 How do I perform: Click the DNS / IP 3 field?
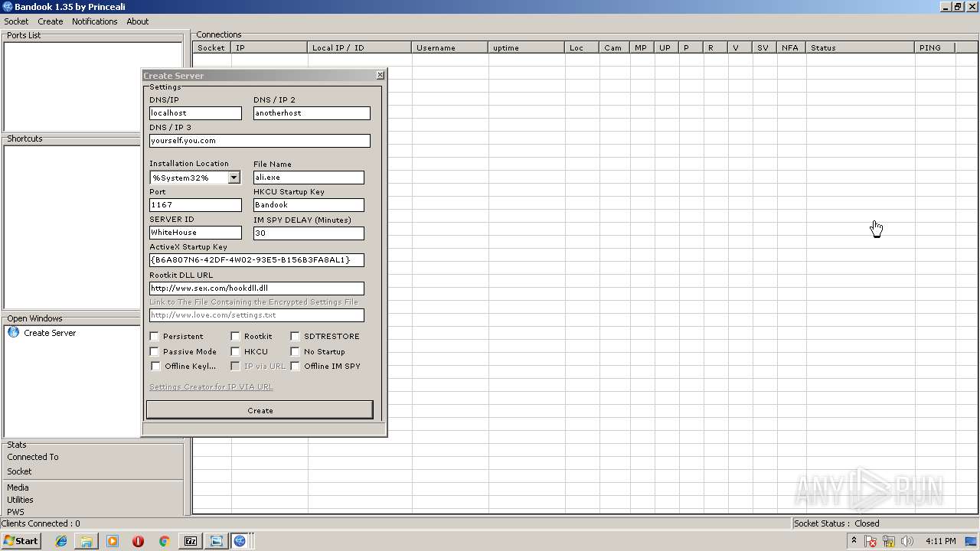tap(260, 141)
